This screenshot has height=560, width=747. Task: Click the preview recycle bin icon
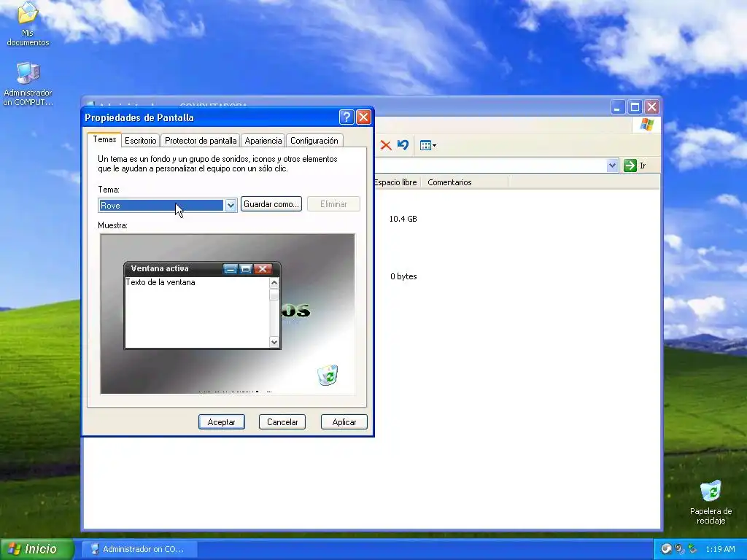pyautogui.click(x=328, y=375)
